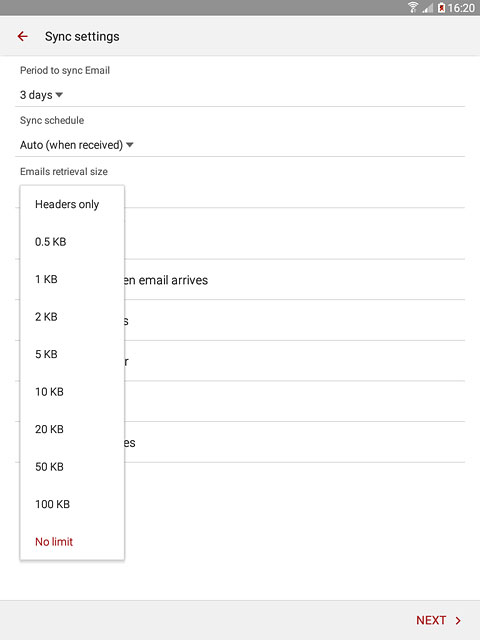480x640 pixels.
Task: Click the Wi-Fi status icon
Action: tap(413, 7)
